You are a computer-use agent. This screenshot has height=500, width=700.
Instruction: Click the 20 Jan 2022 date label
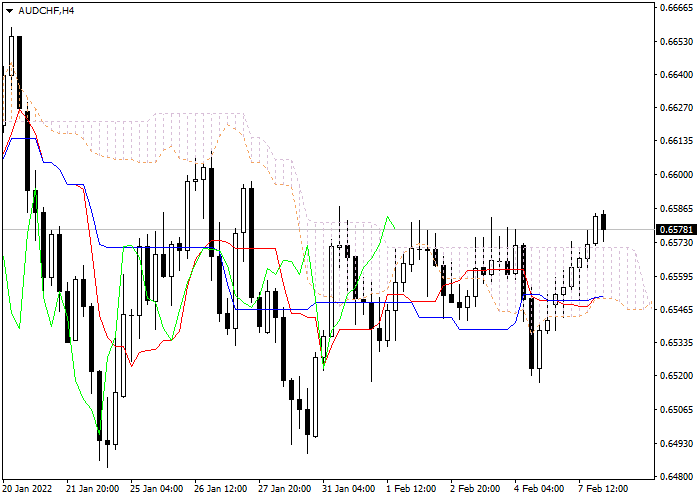coord(28,488)
